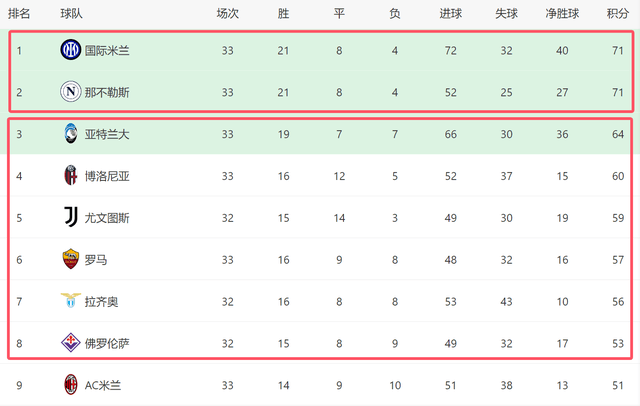Viewport: 640px width, 406px height.
Task: Click the 净胜球 column header
Action: 562,14
